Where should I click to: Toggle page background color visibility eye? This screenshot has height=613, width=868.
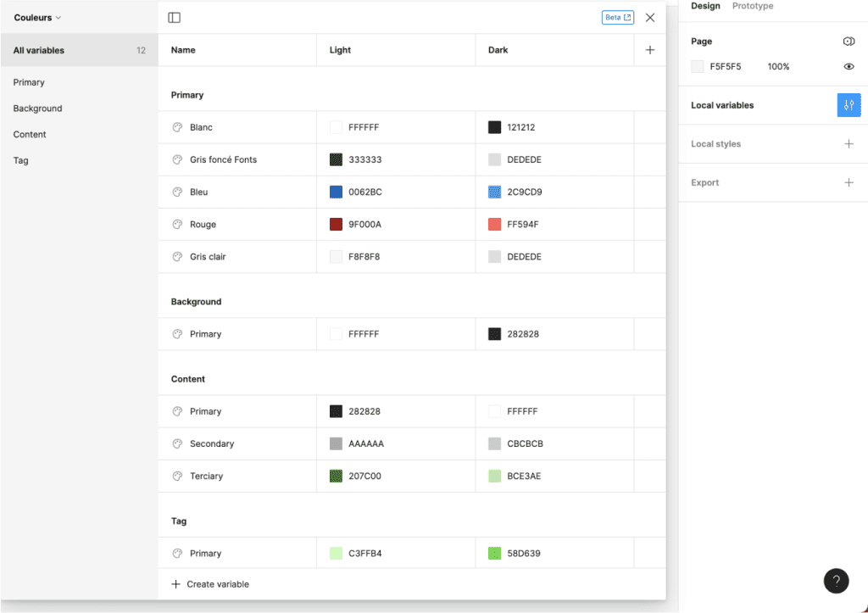849,66
